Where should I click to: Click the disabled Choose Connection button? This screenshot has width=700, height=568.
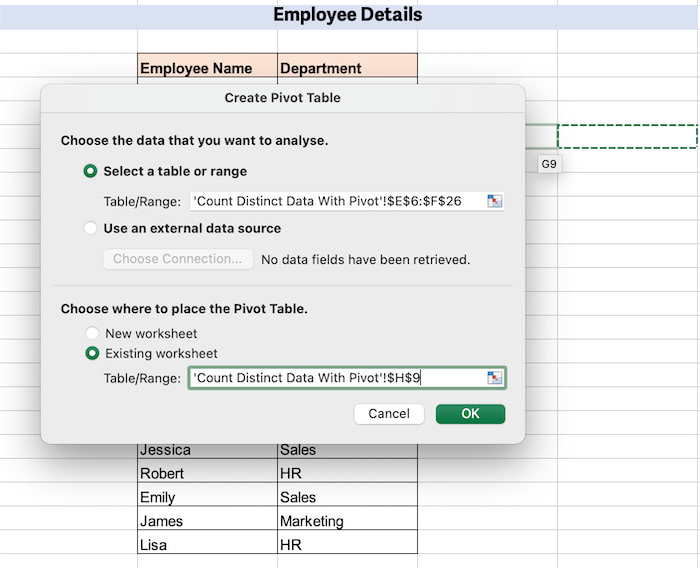point(178,259)
